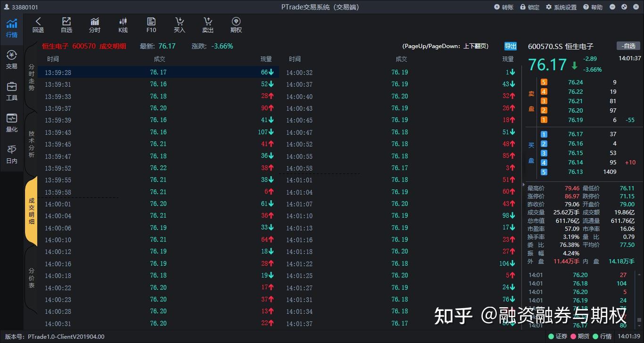Image resolution: width=644 pixels, height=343 pixels.
Task: Click buy level 5 price 76.13
Action: (x=575, y=171)
